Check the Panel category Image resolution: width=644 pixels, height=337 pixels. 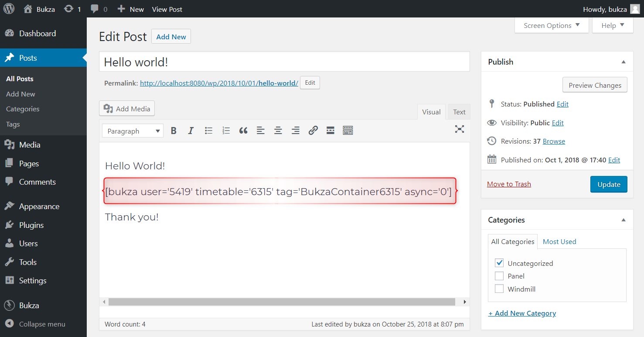click(499, 276)
